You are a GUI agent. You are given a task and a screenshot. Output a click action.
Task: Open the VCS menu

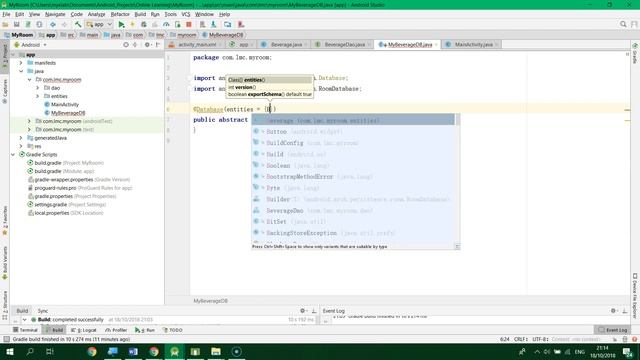(186, 14)
